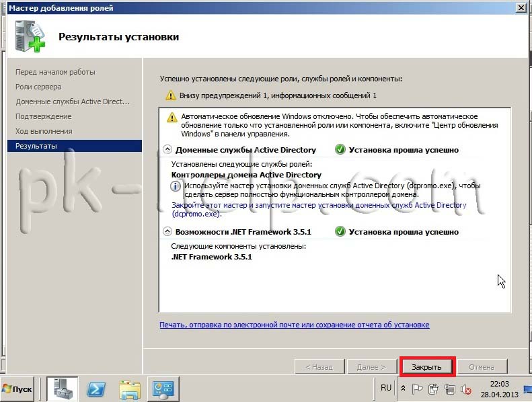Screen dimensions: 532x402
Task: Select the Ход выполнения step
Action: (44, 131)
